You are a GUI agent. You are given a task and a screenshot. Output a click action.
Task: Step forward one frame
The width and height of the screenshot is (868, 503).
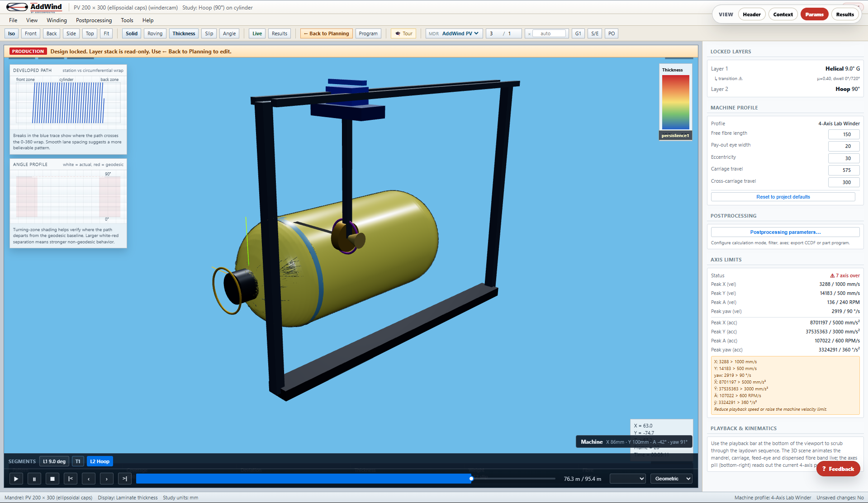point(107,479)
